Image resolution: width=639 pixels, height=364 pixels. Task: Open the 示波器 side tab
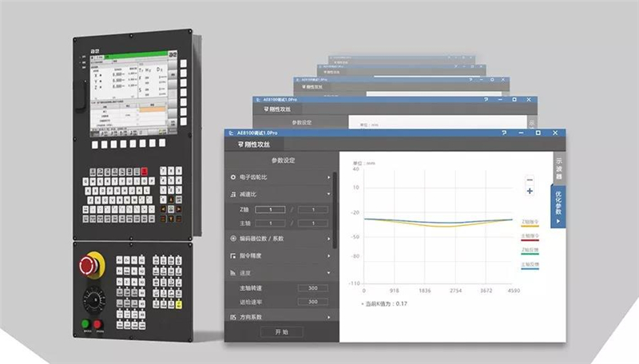pos(558,168)
